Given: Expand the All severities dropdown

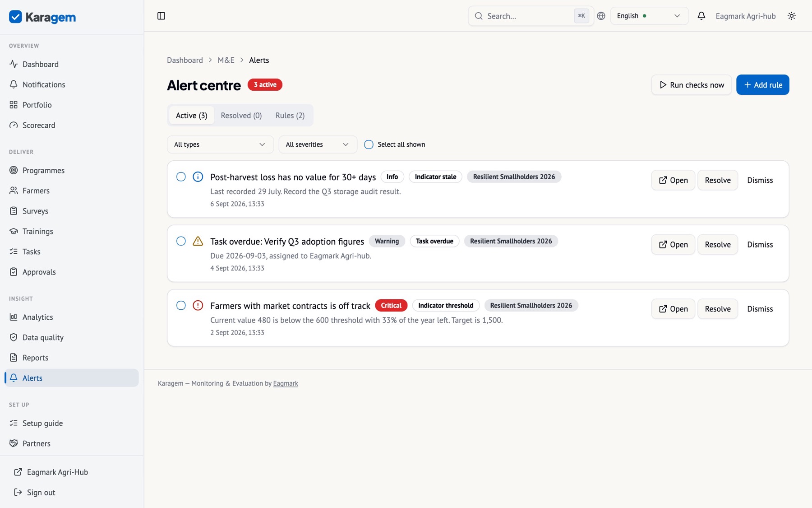Looking at the screenshot, I should pos(318,144).
